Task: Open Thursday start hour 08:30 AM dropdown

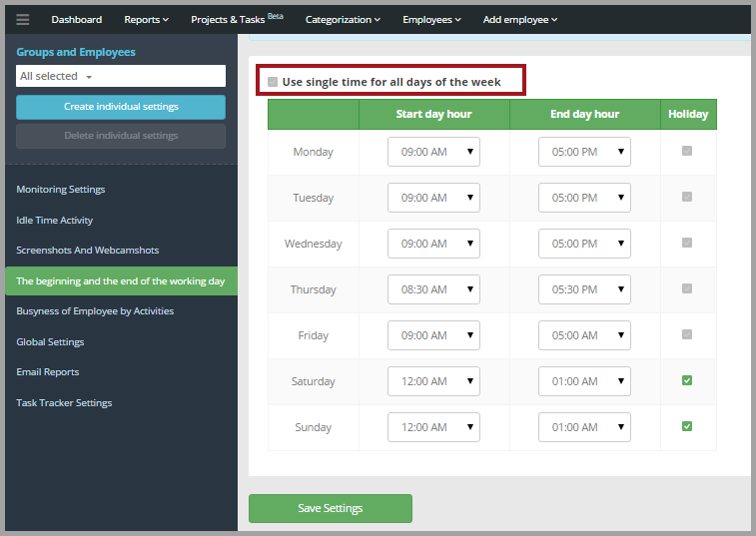Action: click(433, 289)
